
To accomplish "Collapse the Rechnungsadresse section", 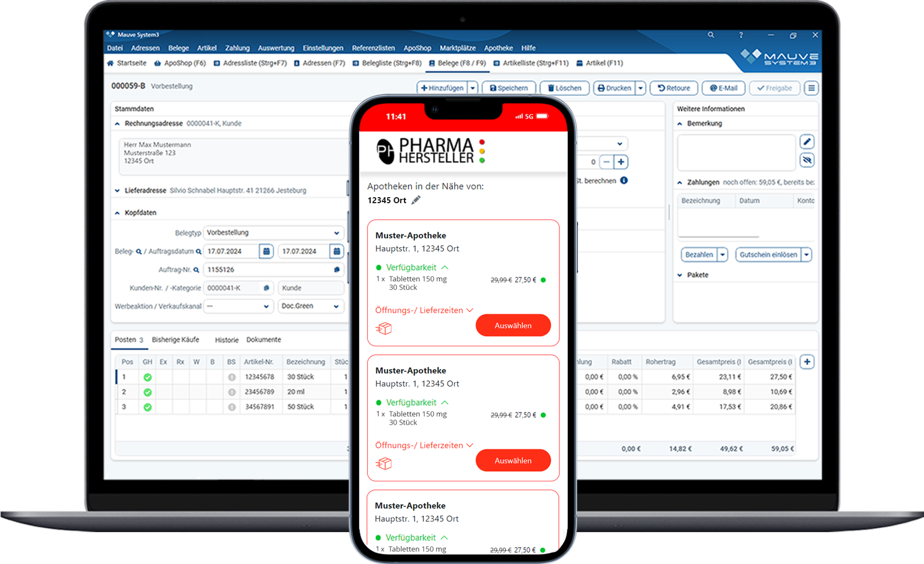I will click(117, 124).
